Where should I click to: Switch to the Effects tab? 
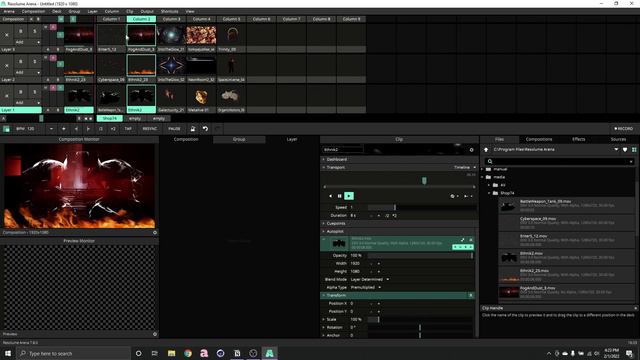click(x=578, y=139)
